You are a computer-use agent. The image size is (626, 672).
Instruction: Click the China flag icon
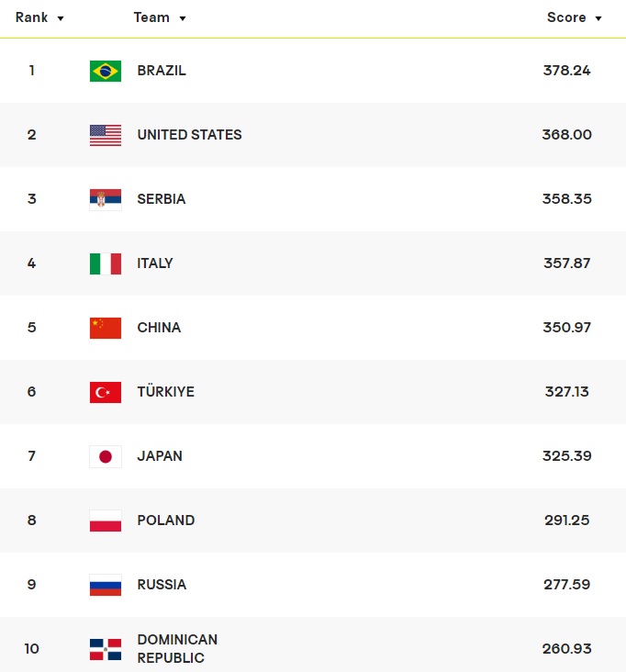[x=106, y=328]
